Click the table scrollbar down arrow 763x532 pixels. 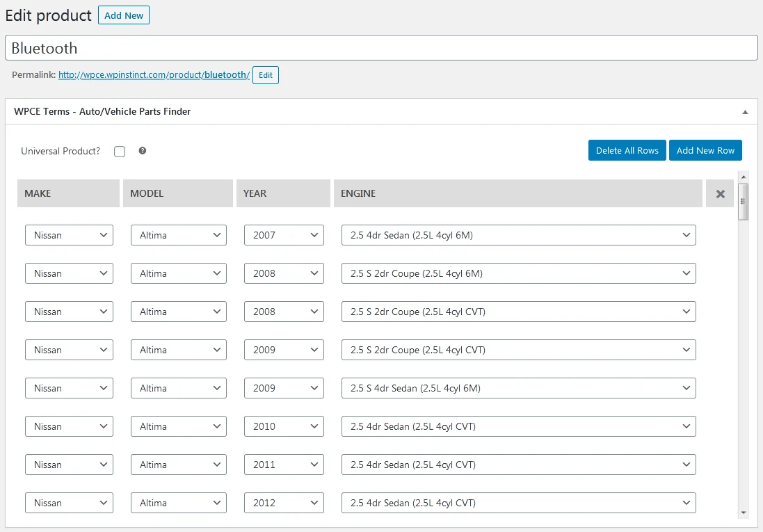743,513
